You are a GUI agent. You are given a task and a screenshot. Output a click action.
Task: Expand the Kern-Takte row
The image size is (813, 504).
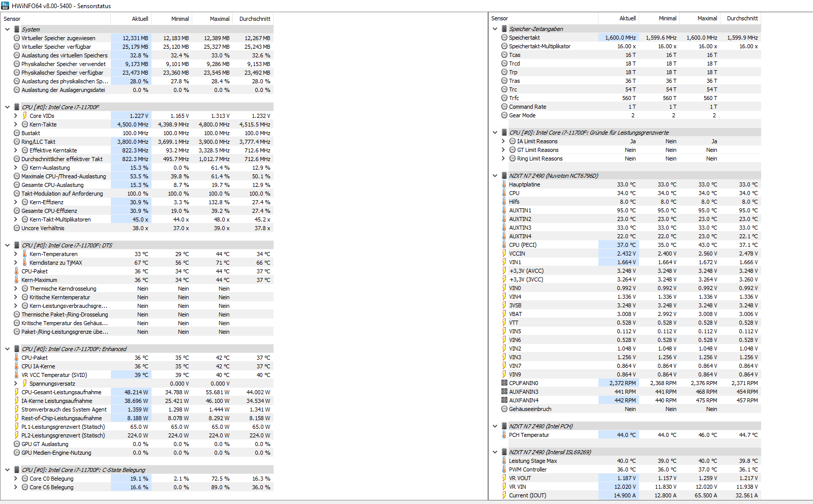tap(16, 124)
